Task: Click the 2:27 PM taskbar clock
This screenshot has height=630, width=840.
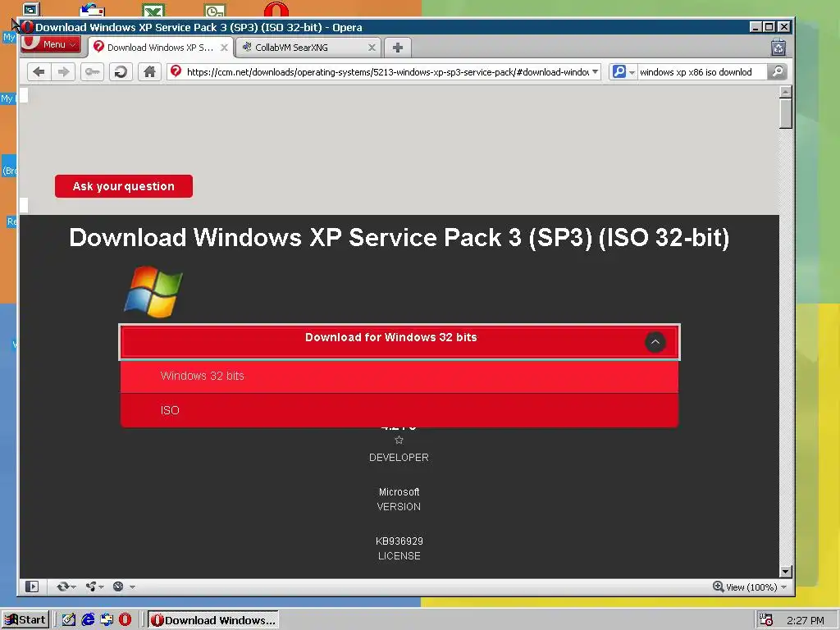Action: pos(806,620)
